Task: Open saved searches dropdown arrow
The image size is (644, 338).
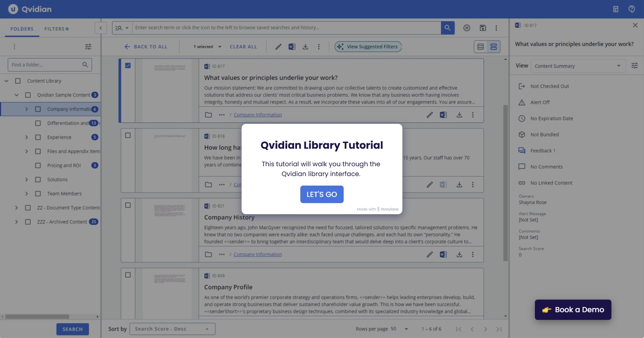Action: click(x=127, y=28)
